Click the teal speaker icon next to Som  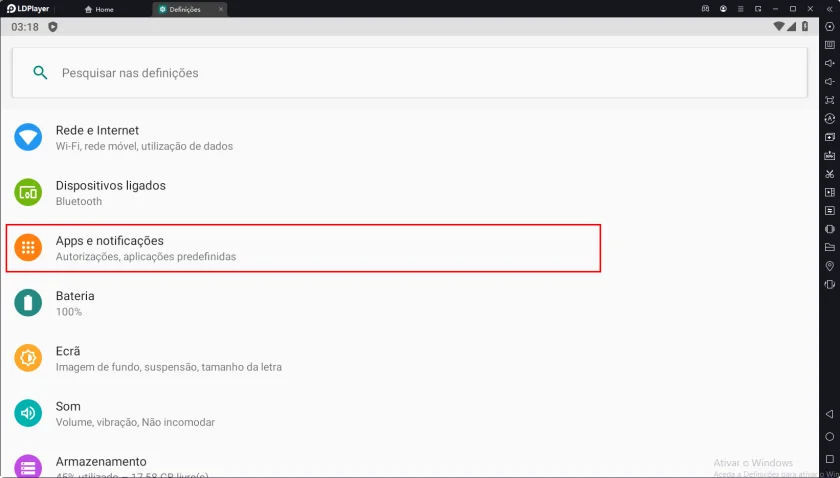(x=28, y=414)
